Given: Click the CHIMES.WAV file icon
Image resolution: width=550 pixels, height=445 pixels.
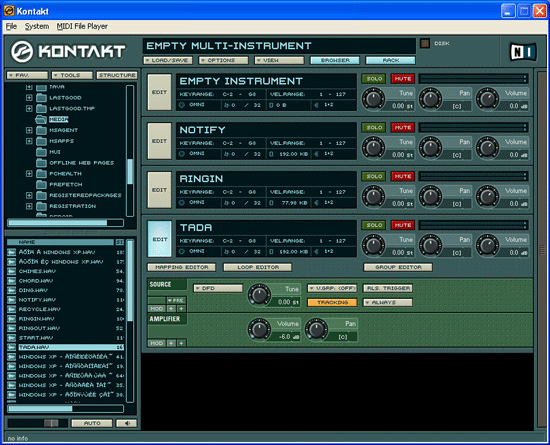Looking at the screenshot, I should (x=12, y=271).
